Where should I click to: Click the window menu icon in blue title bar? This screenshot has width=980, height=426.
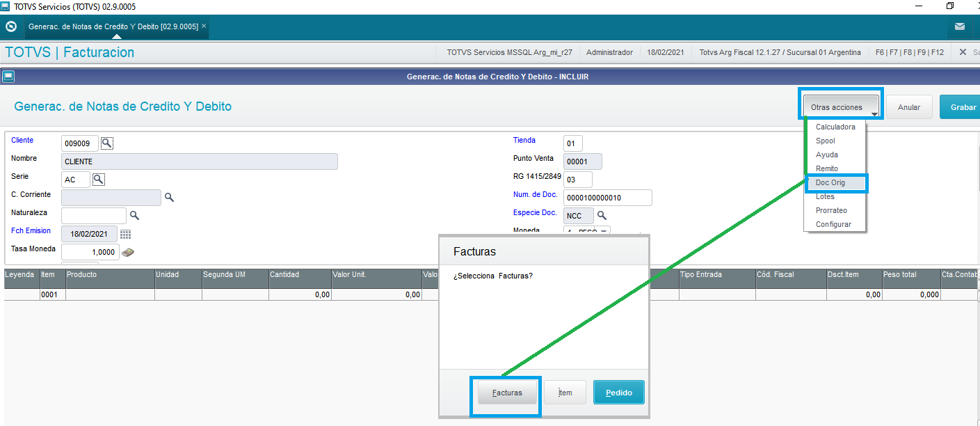click(8, 77)
